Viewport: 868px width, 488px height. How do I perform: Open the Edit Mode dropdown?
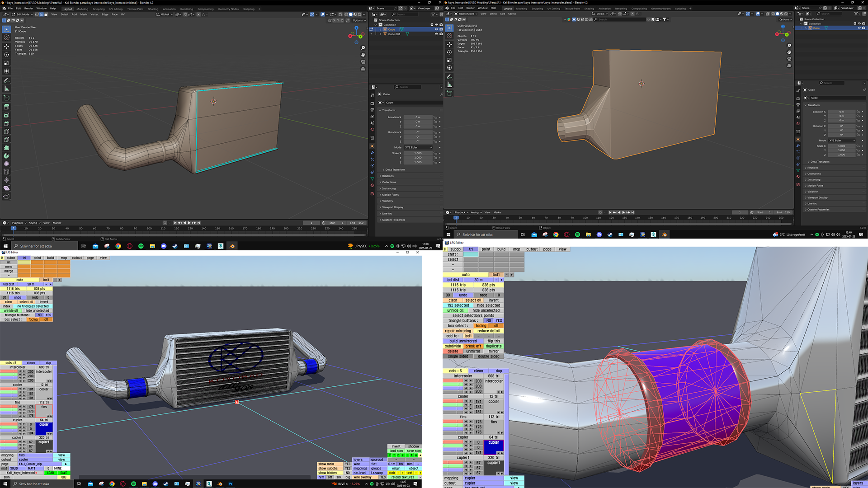point(23,14)
